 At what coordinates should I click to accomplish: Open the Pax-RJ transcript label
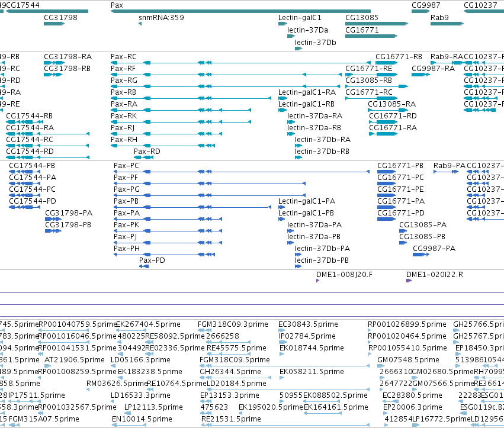click(x=123, y=127)
